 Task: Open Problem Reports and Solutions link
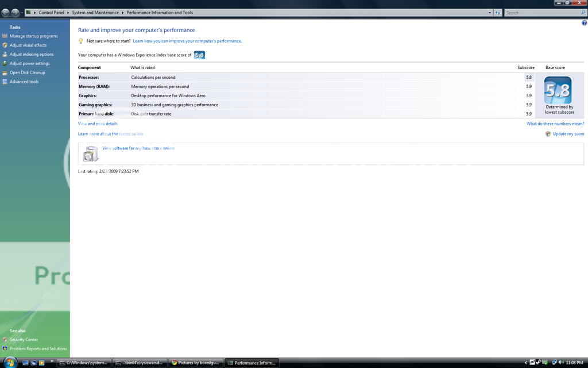(38, 349)
